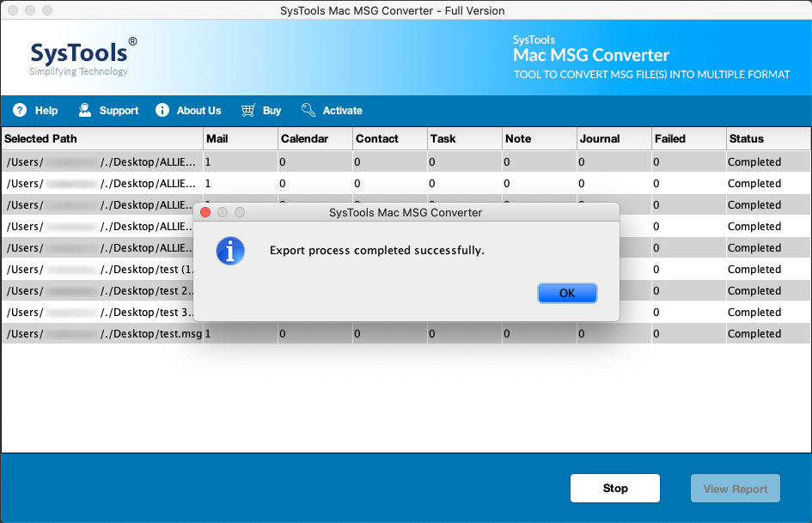
Task: Click the Contact column header
Action: pyautogui.click(x=390, y=139)
